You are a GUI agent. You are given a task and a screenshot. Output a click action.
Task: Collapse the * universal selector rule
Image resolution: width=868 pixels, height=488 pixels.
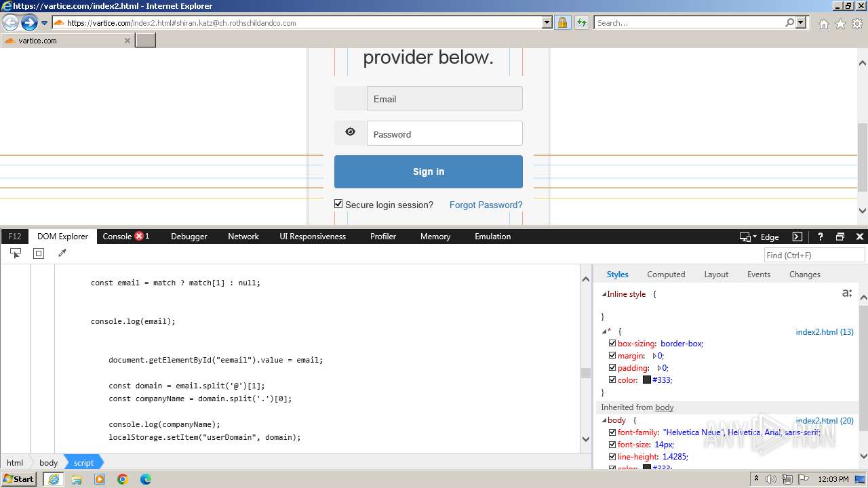point(604,331)
